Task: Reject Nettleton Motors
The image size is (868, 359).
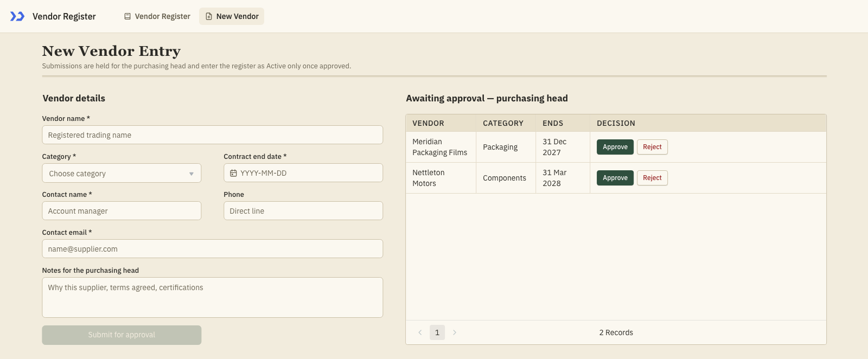Action: pos(652,178)
